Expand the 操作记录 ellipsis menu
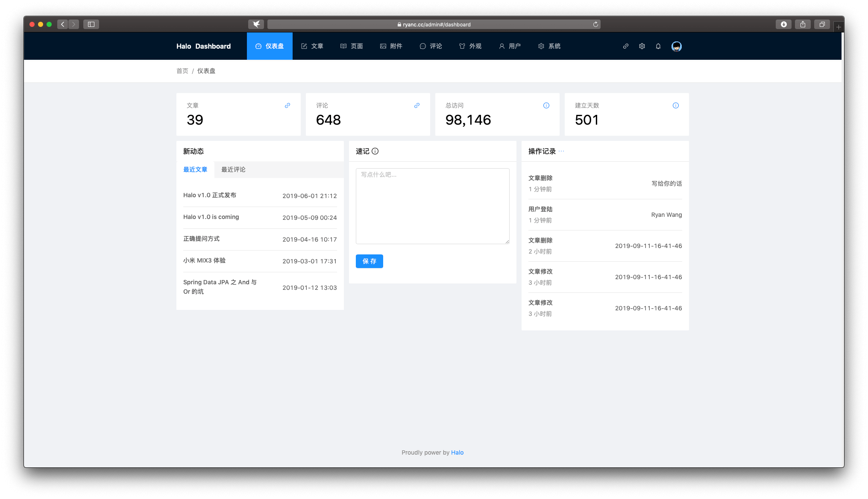Viewport: 868px width, 499px height. 561,151
